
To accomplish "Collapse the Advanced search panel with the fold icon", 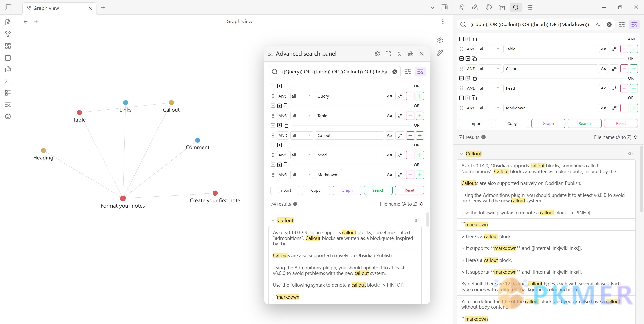I will pos(399,54).
